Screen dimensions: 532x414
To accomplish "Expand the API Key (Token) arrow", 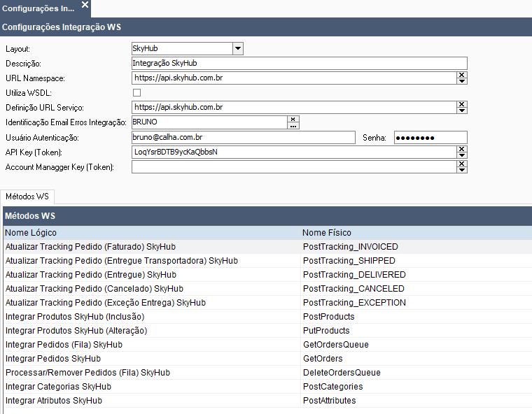I will coord(462,155).
